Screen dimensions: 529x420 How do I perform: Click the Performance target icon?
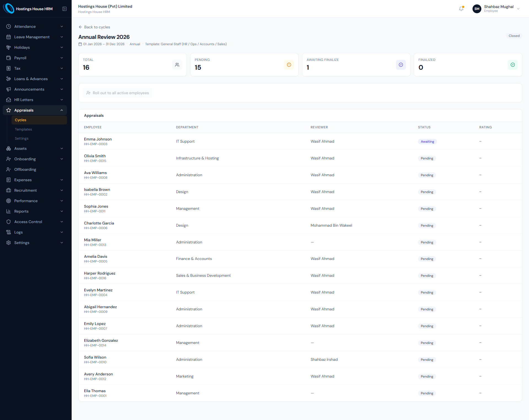(9, 201)
